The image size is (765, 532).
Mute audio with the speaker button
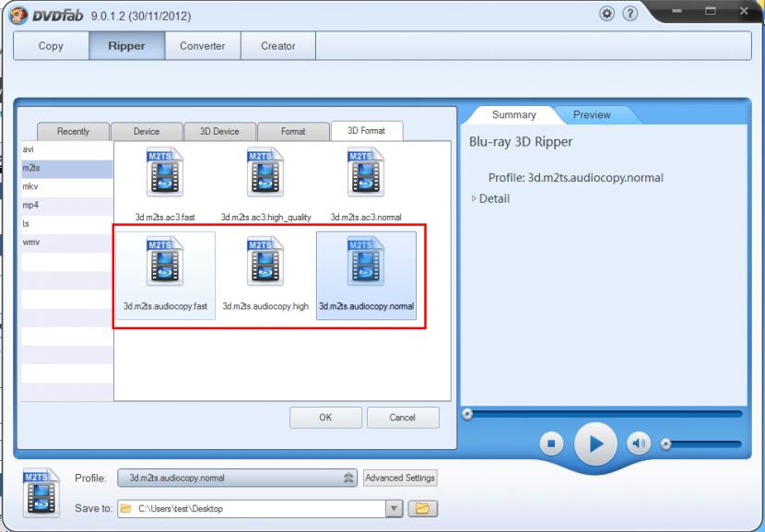pyautogui.click(x=639, y=444)
